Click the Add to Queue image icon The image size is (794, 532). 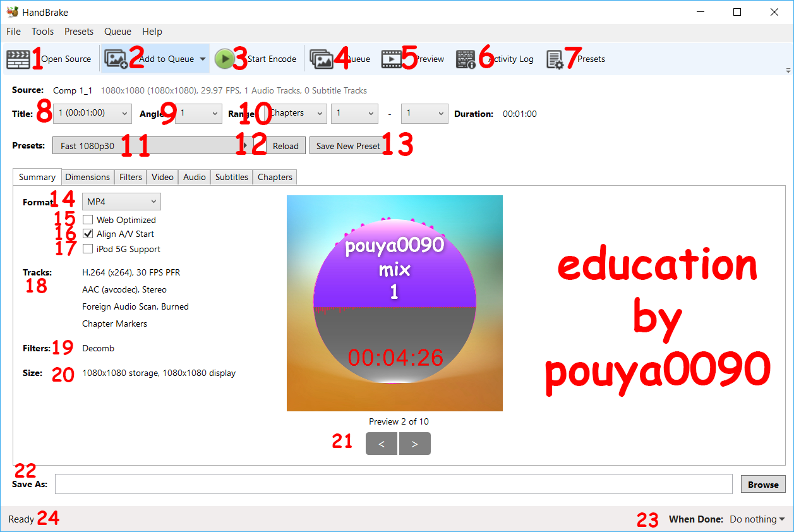click(x=116, y=59)
